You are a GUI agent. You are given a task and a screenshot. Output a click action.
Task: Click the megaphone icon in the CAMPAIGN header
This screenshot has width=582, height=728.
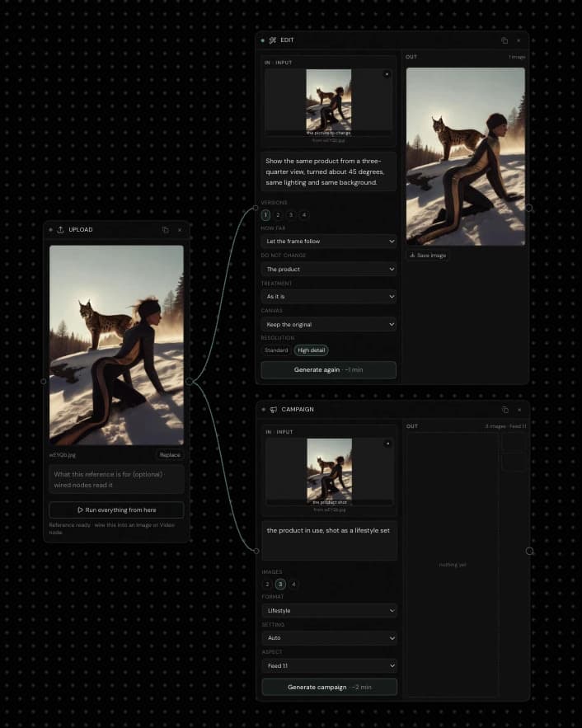pos(274,410)
